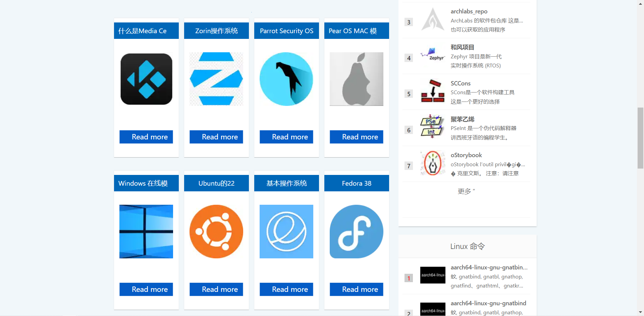Open the archlabs_repo link
644x316 pixels.
pyautogui.click(x=469, y=11)
